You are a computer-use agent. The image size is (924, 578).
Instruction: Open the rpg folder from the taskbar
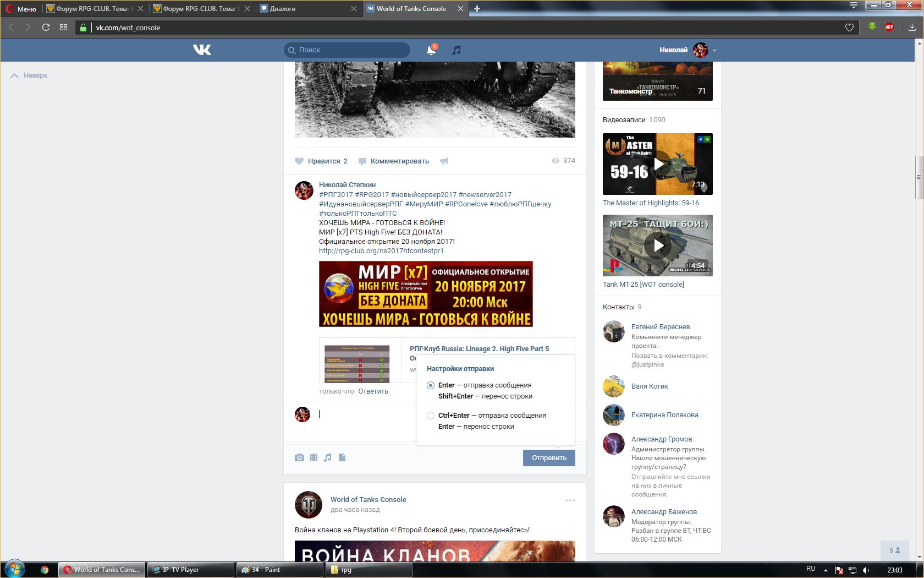[x=369, y=570]
